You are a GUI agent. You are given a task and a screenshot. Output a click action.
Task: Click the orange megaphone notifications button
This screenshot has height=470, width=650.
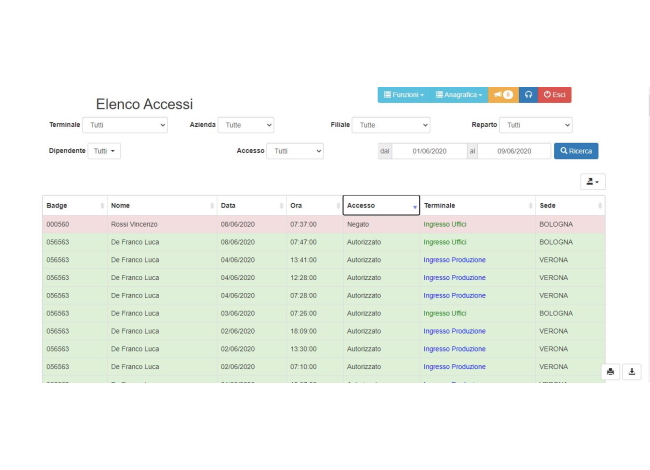pos(503,95)
